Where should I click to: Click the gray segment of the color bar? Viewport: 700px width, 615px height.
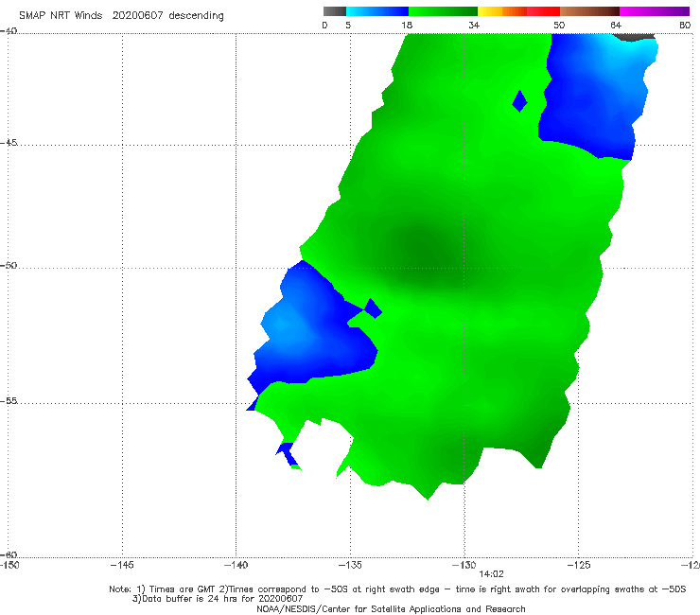tap(335, 11)
